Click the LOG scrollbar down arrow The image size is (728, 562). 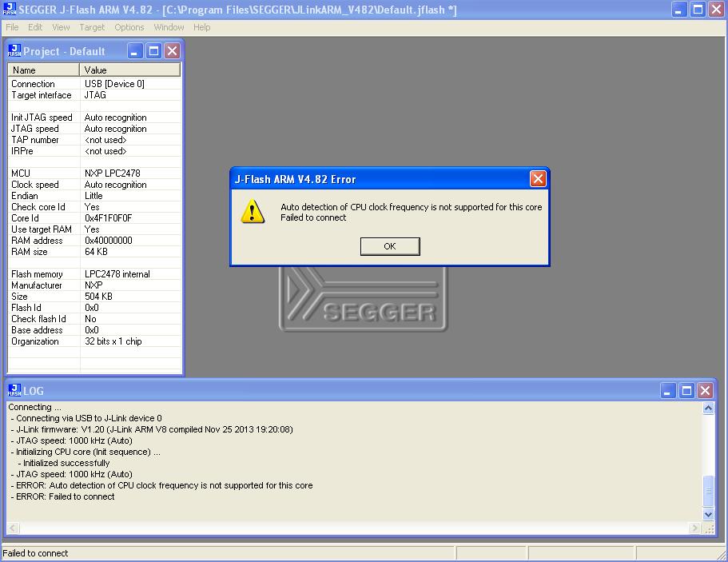point(709,514)
